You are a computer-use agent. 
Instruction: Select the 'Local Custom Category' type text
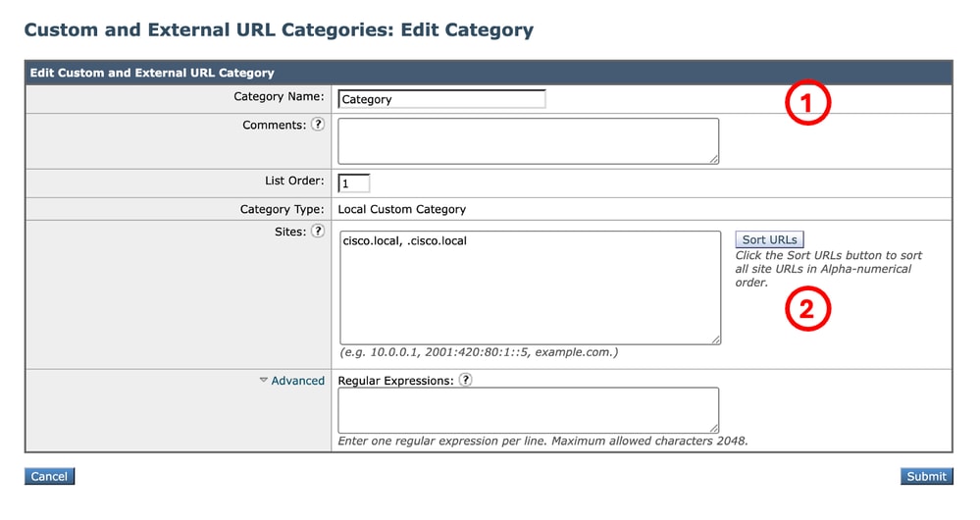coord(402,209)
